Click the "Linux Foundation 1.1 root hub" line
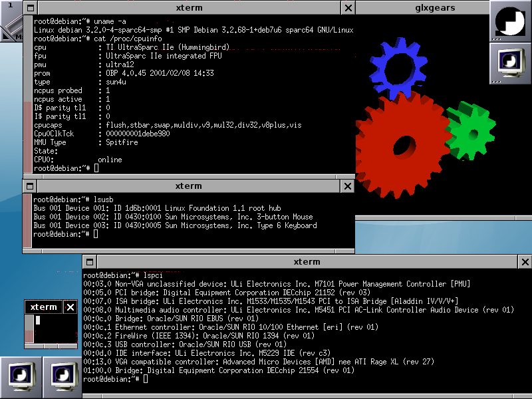Image resolution: width=532 pixels, height=399 pixels. coord(157,208)
